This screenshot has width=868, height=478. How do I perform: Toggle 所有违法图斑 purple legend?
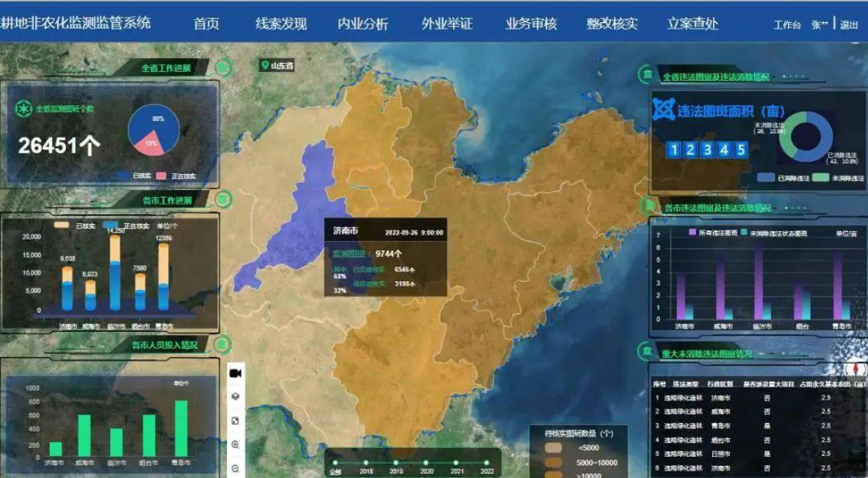[x=713, y=233]
